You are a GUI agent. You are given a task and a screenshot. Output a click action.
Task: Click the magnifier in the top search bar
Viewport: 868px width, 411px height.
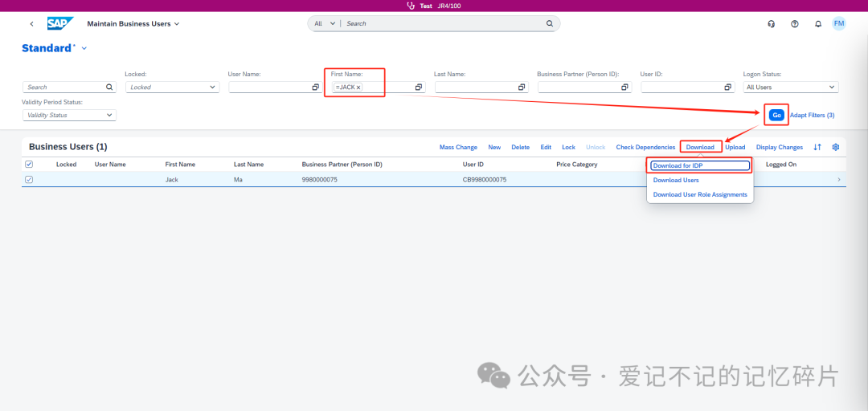[549, 24]
